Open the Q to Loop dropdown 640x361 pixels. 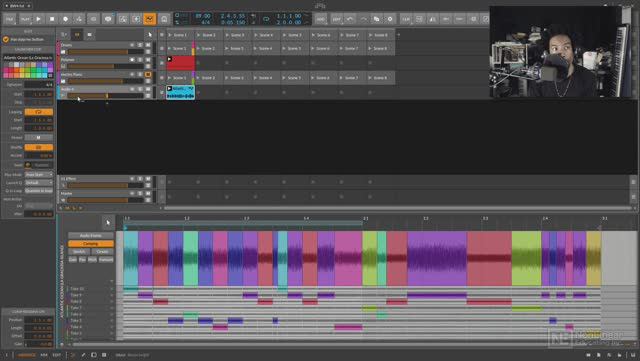[x=39, y=191]
